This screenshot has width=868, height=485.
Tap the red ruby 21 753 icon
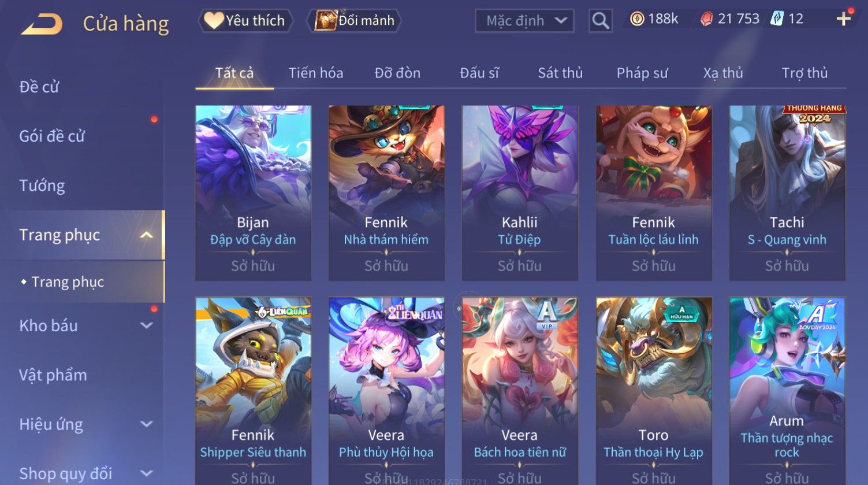click(706, 19)
